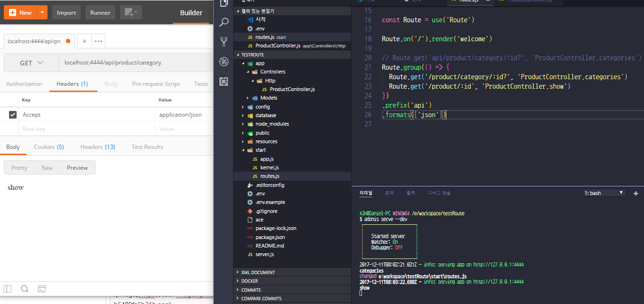Expand the public folder

coord(244,133)
